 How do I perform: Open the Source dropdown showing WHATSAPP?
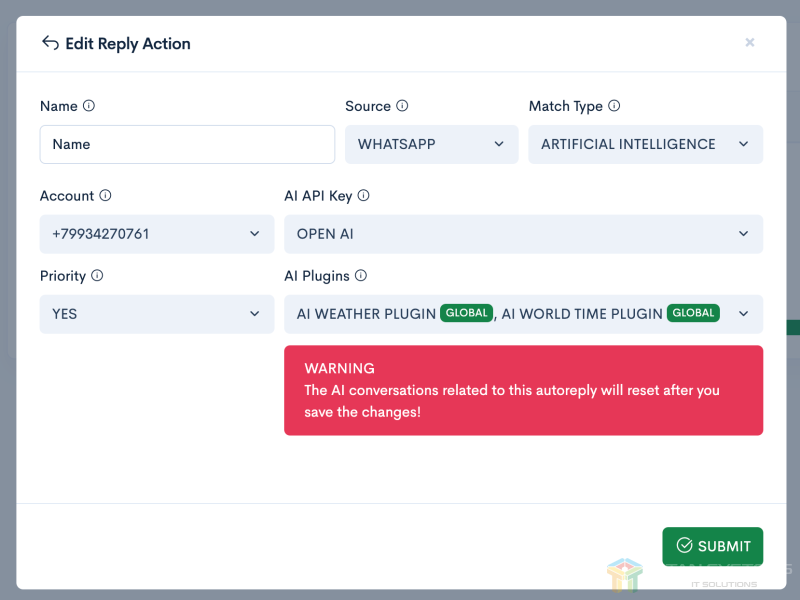(431, 144)
